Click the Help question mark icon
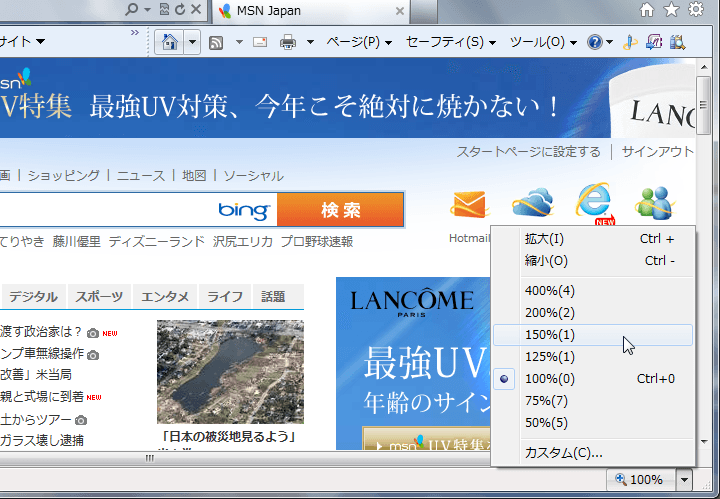 click(x=594, y=42)
